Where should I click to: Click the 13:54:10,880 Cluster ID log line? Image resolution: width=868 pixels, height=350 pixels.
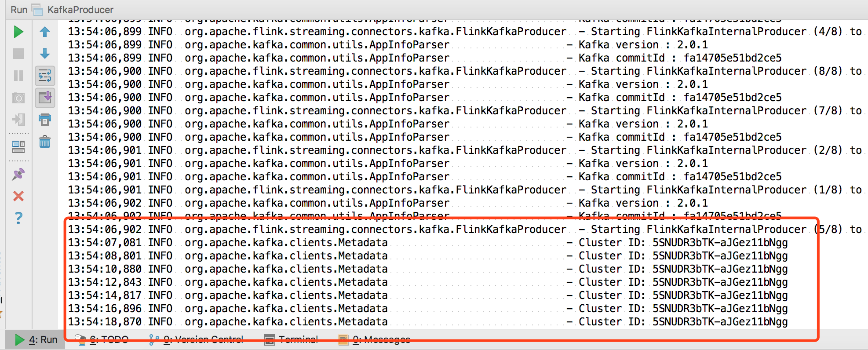pyautogui.click(x=428, y=269)
